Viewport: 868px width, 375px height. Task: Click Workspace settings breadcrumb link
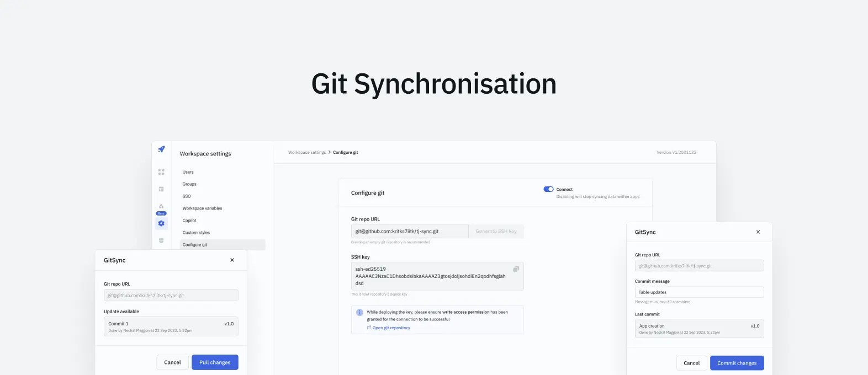(x=307, y=152)
